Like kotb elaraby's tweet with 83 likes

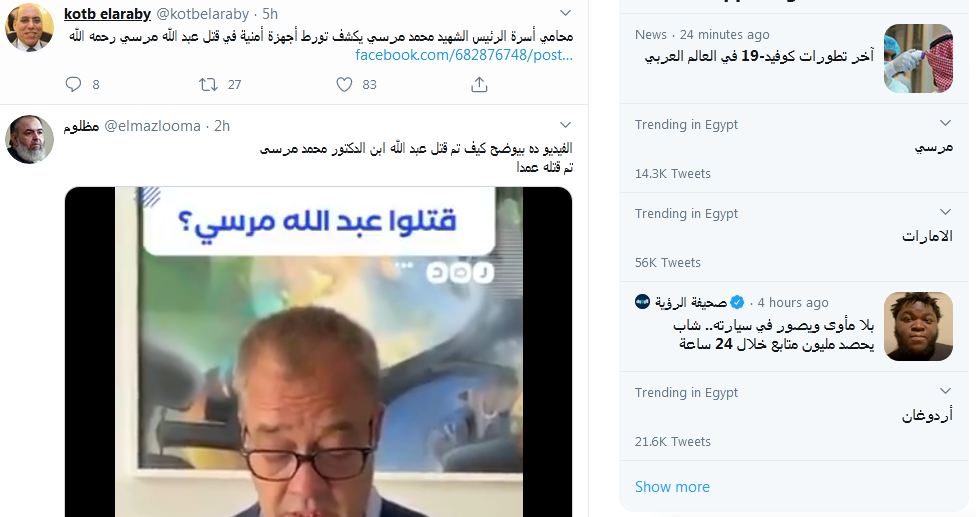click(344, 84)
